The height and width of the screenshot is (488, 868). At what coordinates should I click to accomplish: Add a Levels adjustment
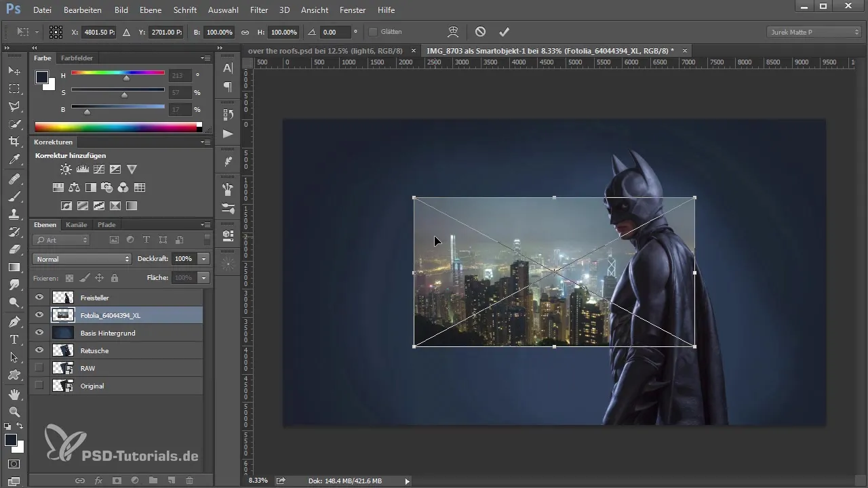pos(83,169)
